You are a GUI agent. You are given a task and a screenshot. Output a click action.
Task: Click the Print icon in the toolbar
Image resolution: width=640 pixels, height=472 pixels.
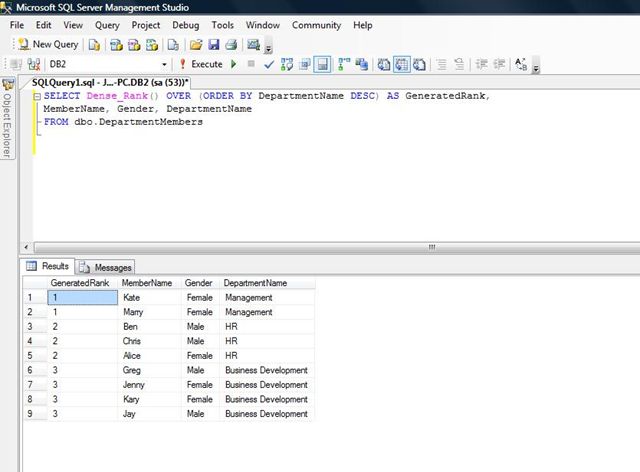point(230,44)
